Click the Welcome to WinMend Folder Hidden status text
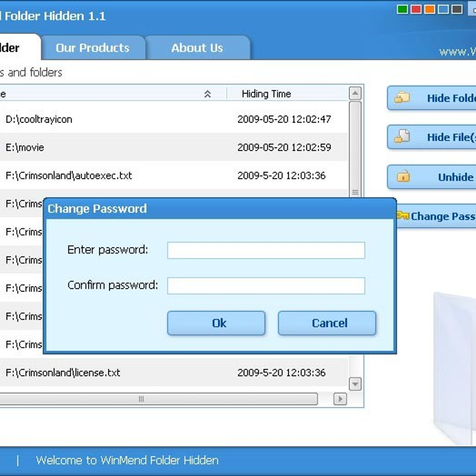The width and height of the screenshot is (476, 476). click(x=127, y=460)
